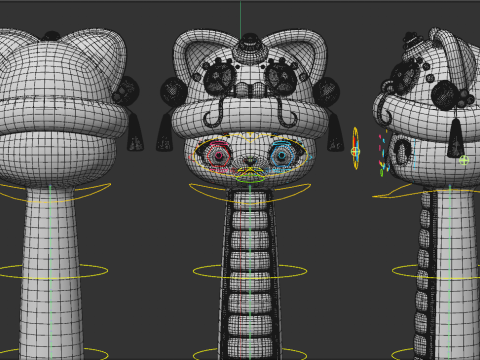Select the pink brow curve above the red eye control
This screenshot has width=480, height=360.
219,143
